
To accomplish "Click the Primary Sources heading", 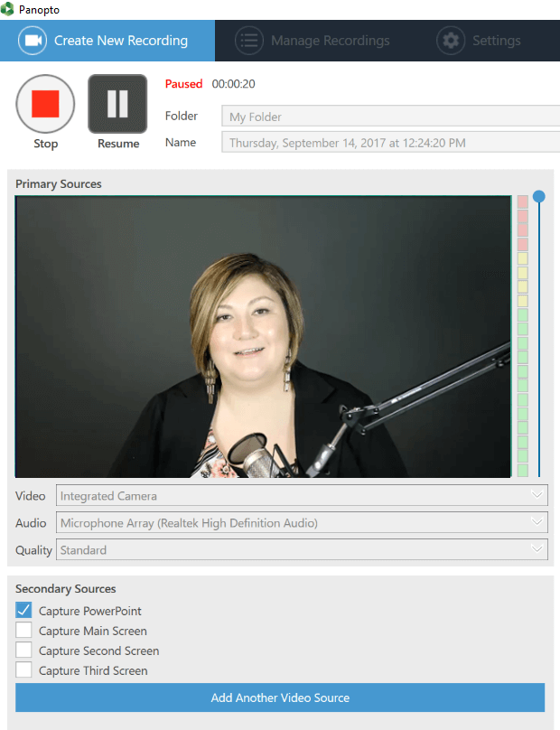I will point(59,184).
